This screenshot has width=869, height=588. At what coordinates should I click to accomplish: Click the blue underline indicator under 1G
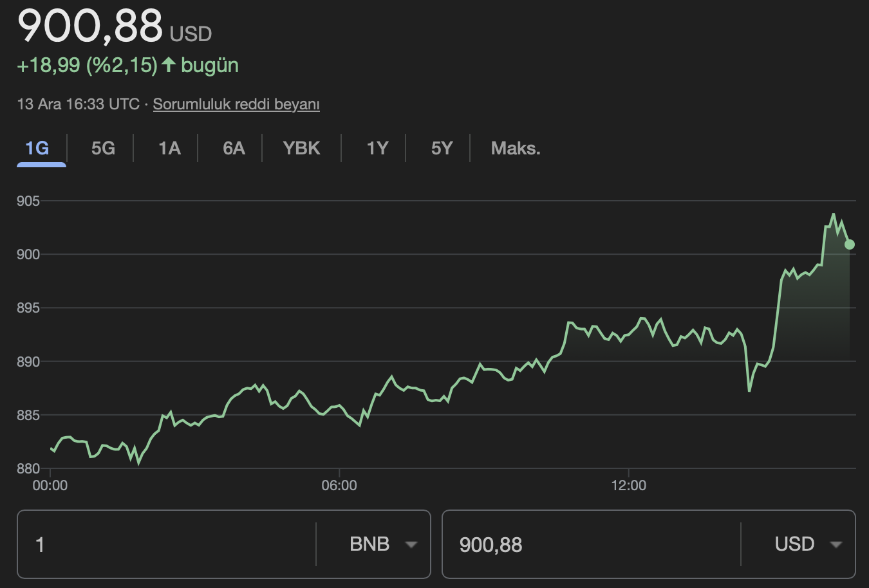tap(41, 166)
